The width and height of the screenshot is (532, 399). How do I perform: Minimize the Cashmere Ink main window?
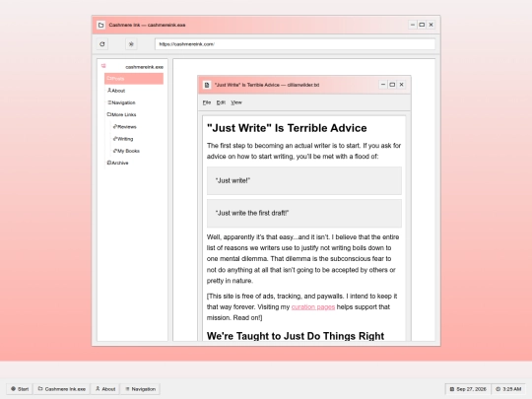[413, 25]
